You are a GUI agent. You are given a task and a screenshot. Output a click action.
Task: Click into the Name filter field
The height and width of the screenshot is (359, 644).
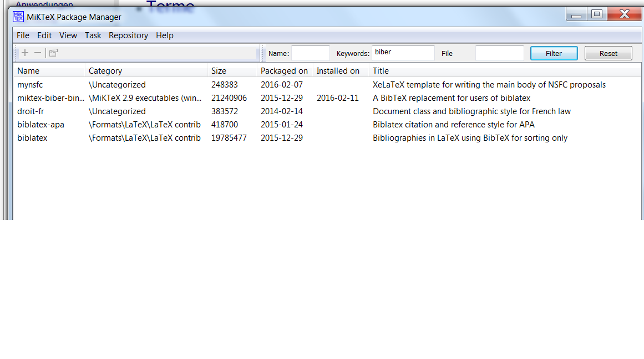tap(310, 53)
